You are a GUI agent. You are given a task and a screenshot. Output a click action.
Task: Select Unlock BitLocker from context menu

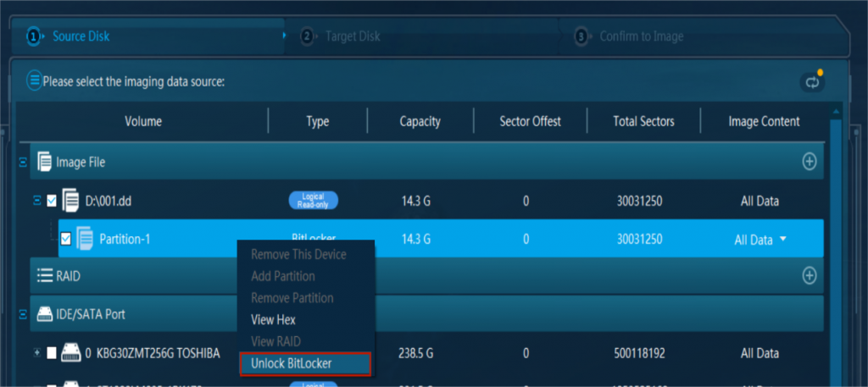(291, 363)
